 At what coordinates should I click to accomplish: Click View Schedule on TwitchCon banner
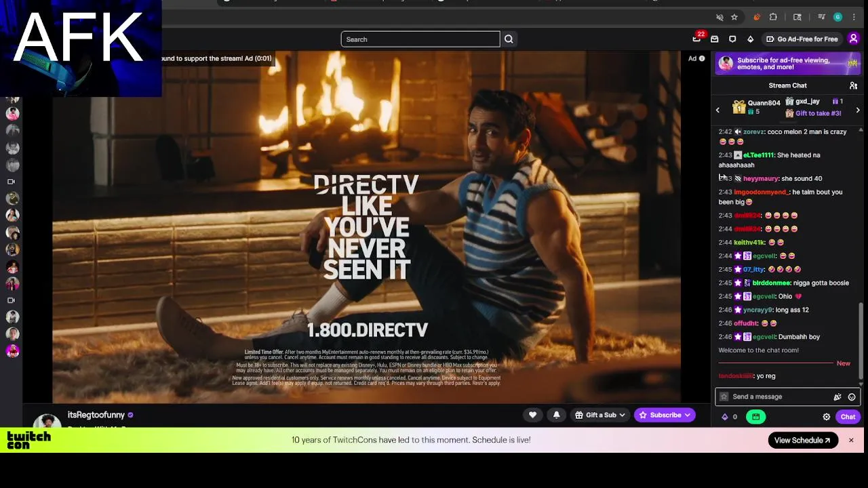pyautogui.click(x=802, y=440)
